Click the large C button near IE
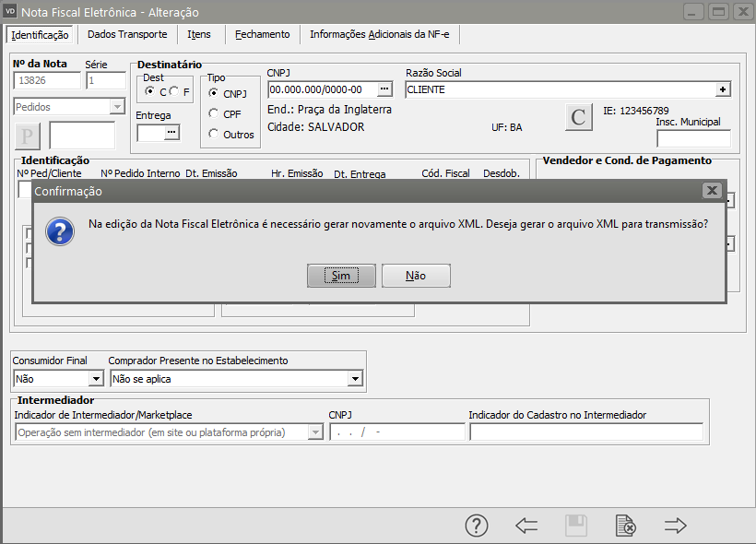Viewport: 756px width, 544px height. pos(578,117)
